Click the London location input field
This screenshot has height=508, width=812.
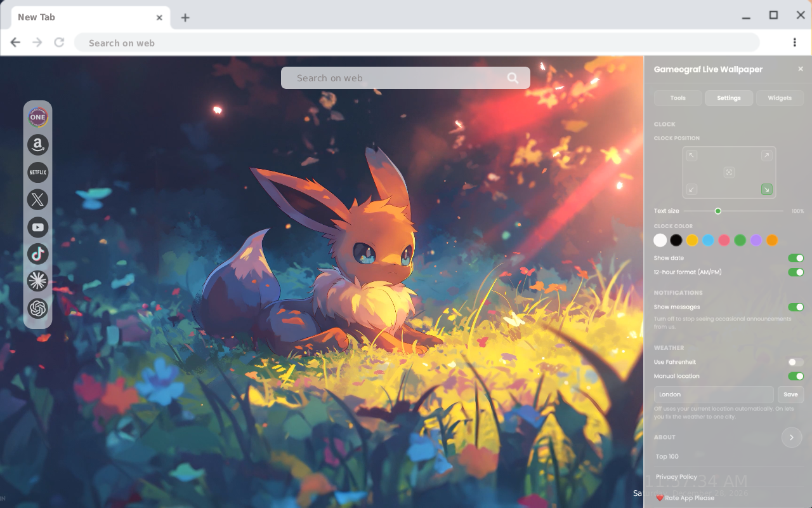[x=714, y=394]
